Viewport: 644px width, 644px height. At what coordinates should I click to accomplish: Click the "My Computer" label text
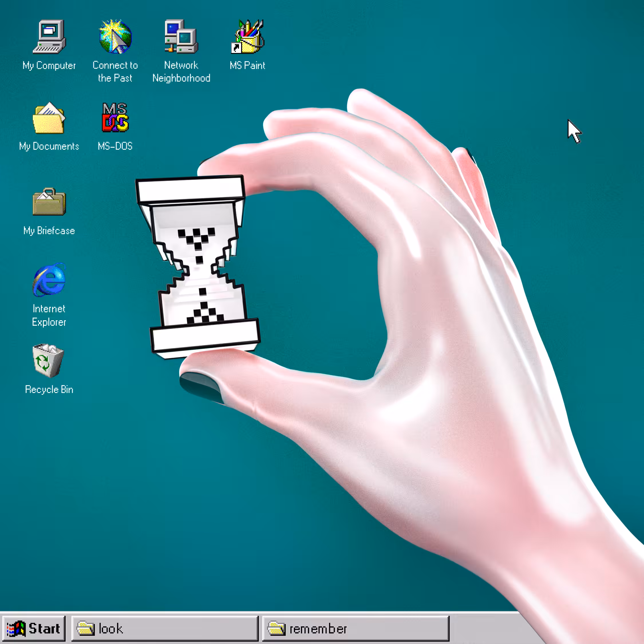point(49,66)
